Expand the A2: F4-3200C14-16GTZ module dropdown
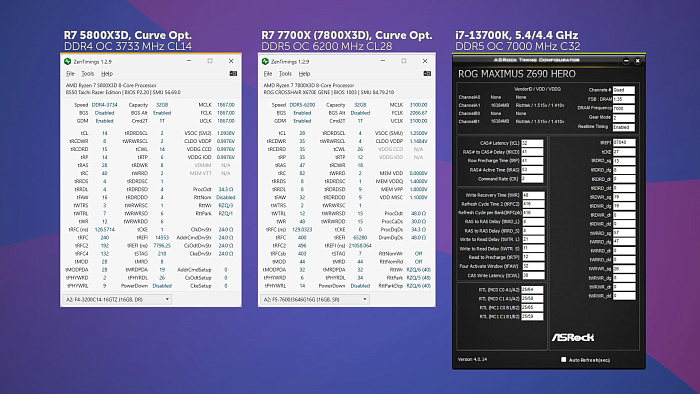 [x=117, y=299]
